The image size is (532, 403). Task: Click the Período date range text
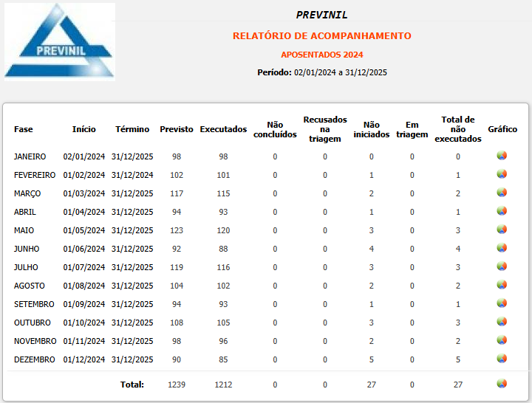pos(322,72)
